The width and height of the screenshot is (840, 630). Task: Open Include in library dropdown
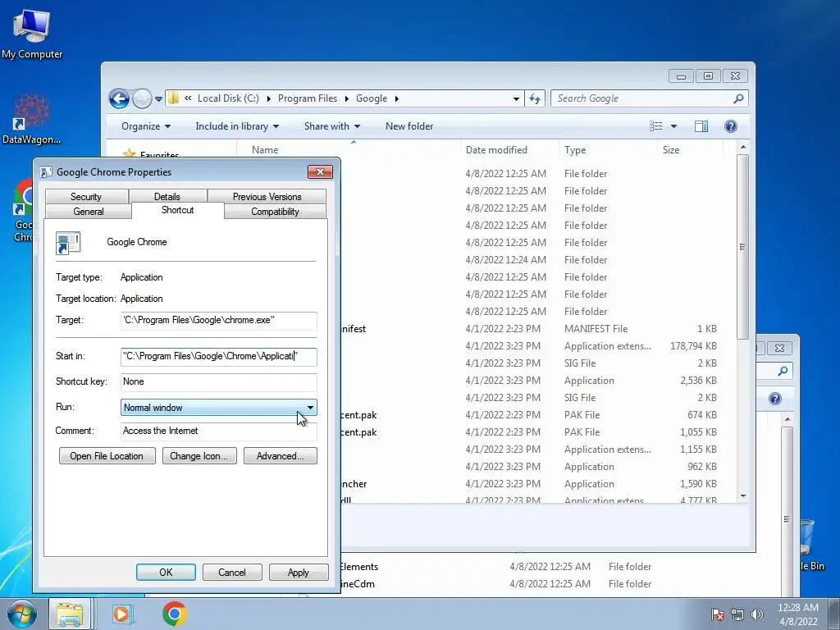click(x=237, y=126)
